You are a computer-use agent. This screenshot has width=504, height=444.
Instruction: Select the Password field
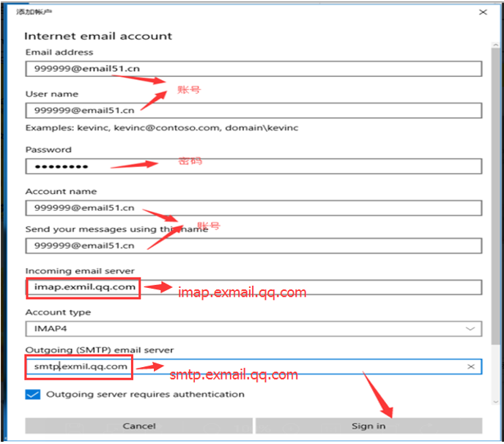click(x=253, y=166)
